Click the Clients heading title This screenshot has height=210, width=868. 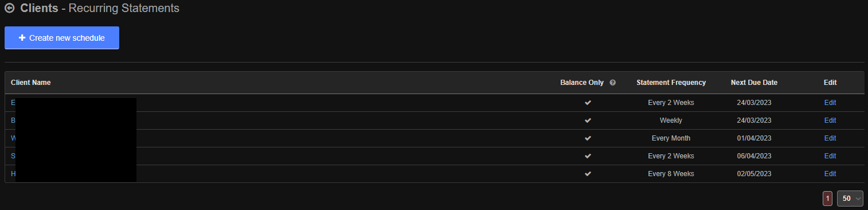pyautogui.click(x=39, y=8)
